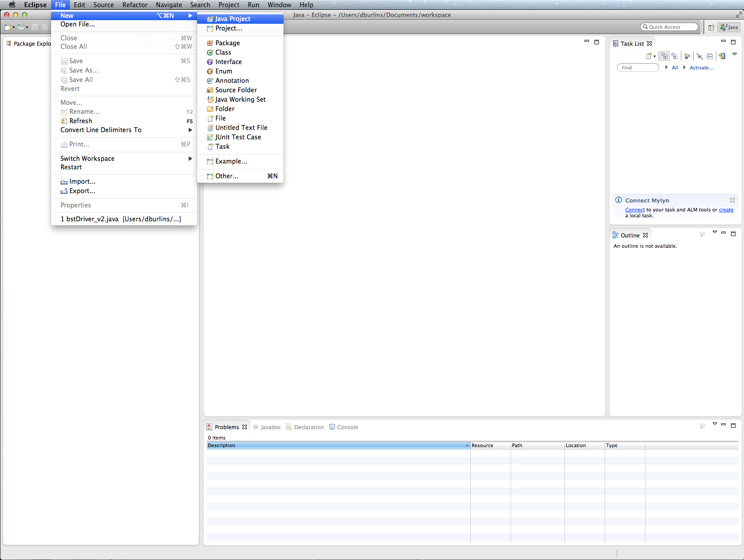
Task: Open Import... from the File menu
Action: (124, 181)
